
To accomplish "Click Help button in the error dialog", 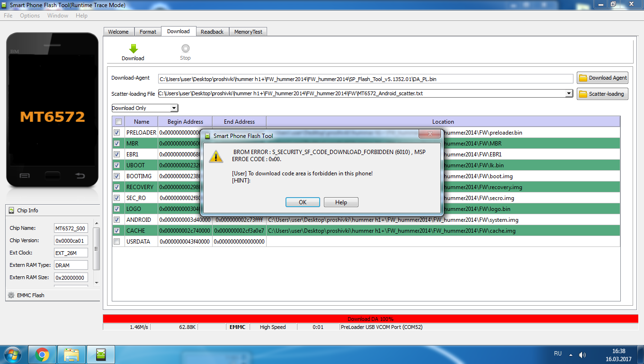I will [341, 202].
